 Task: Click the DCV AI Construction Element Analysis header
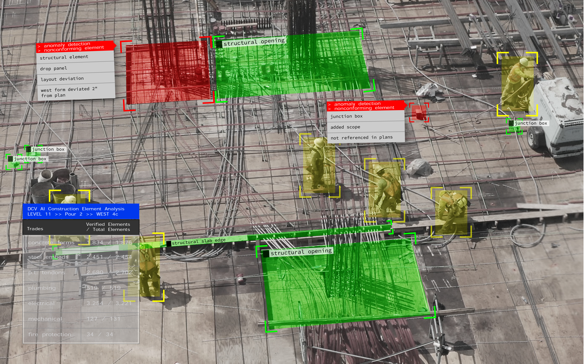pos(81,211)
